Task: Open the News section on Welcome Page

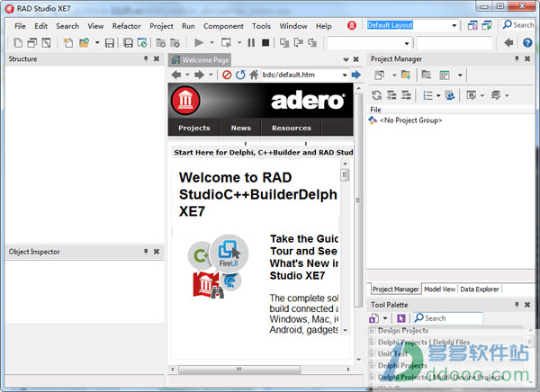Action: [240, 128]
